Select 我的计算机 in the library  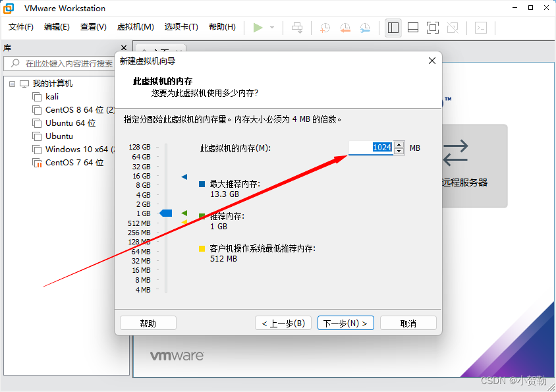[x=53, y=84]
